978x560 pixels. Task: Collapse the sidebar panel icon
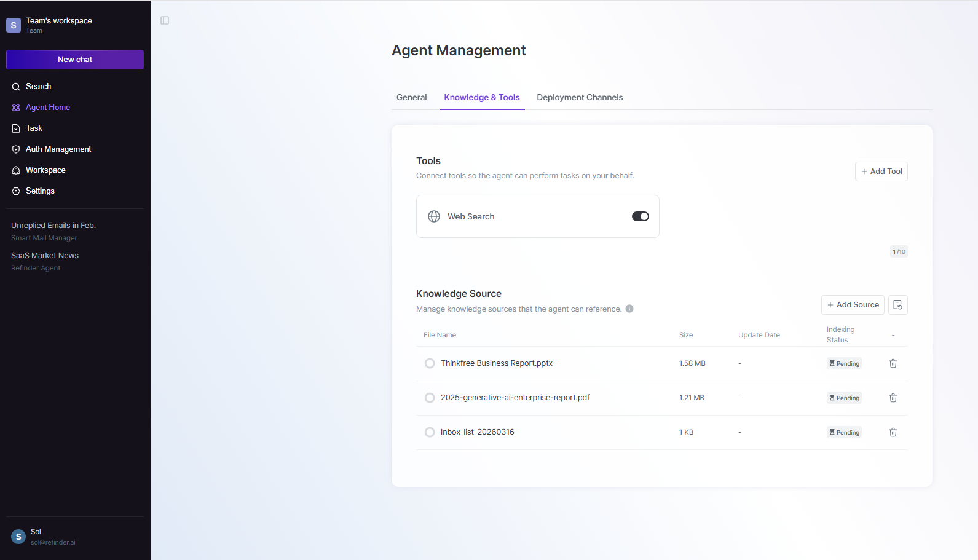[x=165, y=20]
